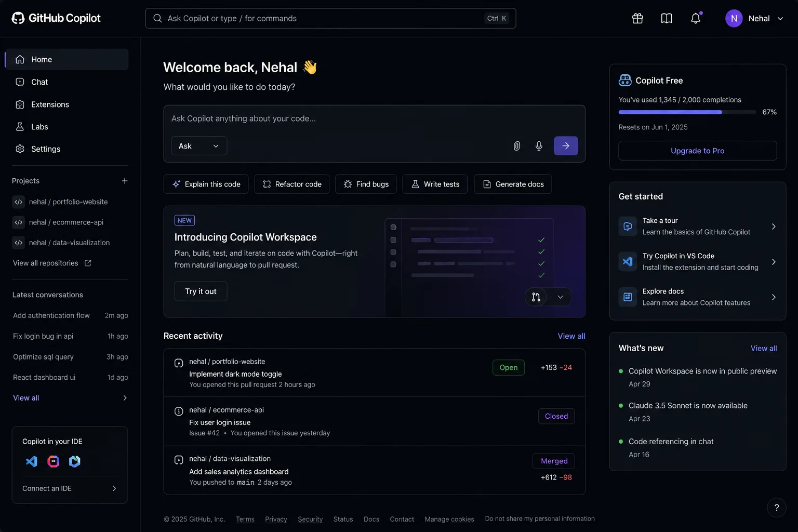This screenshot has height=532, width=798.
Task: Open Labs in the sidebar
Action: [67, 127]
